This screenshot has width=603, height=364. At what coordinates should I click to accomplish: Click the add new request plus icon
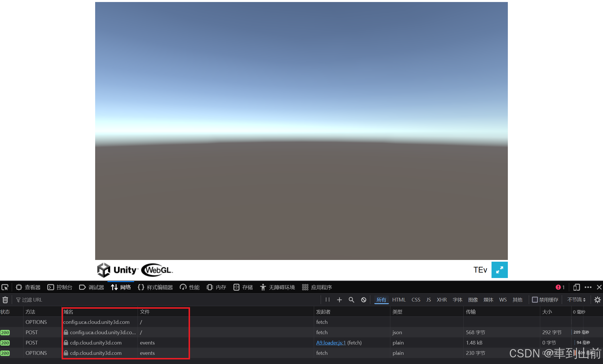coord(339,300)
